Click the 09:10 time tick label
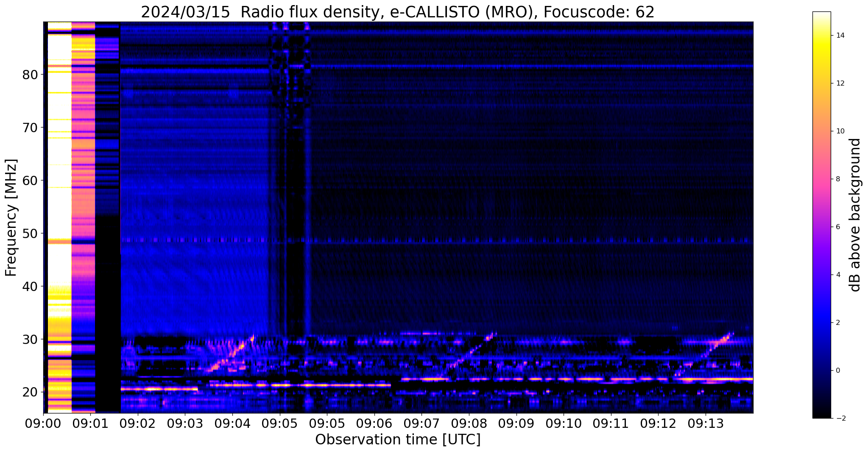This screenshot has width=868, height=452. 564,424
